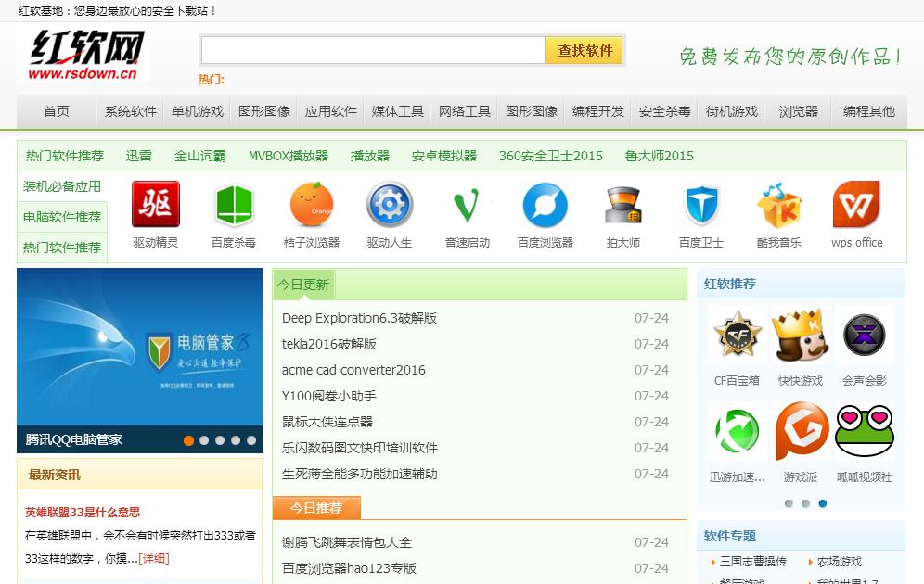
Task: Open the 游戏派 orange icon
Action: (801, 431)
